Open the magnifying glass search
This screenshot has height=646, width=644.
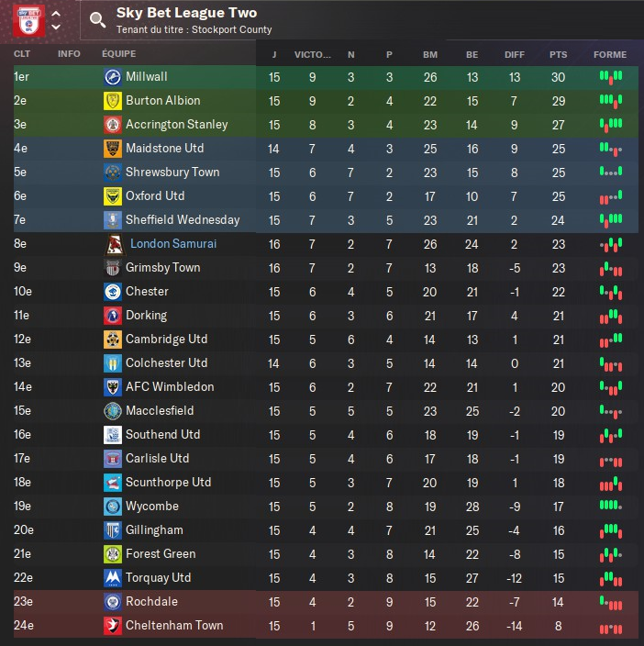tap(97, 20)
